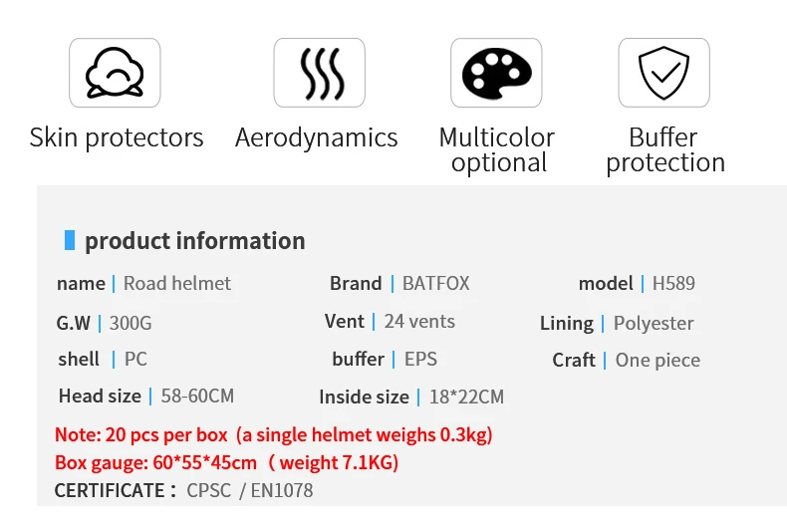Click the Polyester lining value

(x=653, y=323)
